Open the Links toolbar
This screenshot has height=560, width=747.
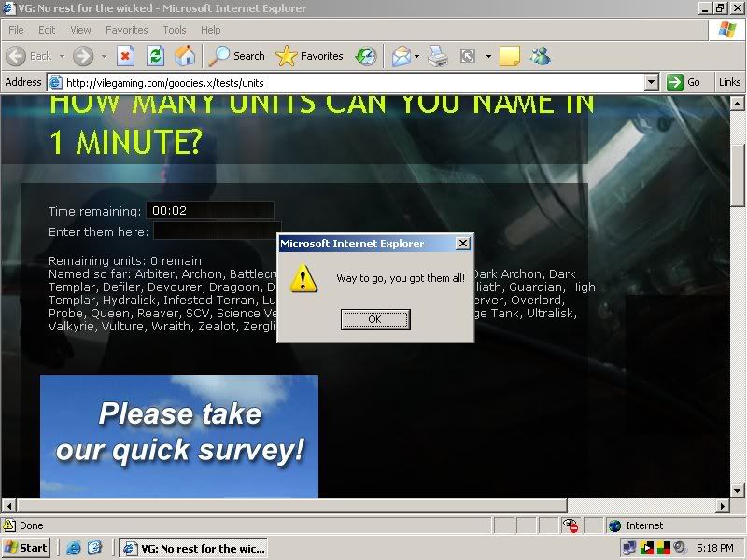(x=729, y=82)
